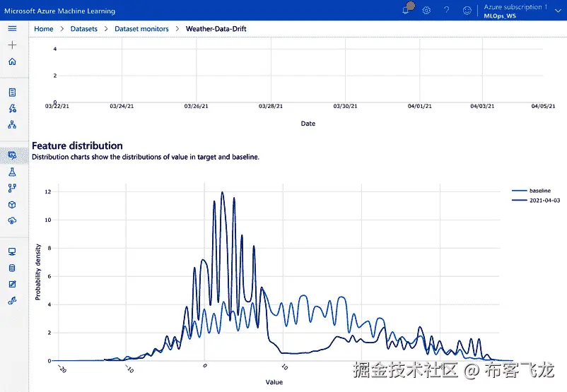
Task: Open Data Labeling pencil icon
Action: click(12, 284)
